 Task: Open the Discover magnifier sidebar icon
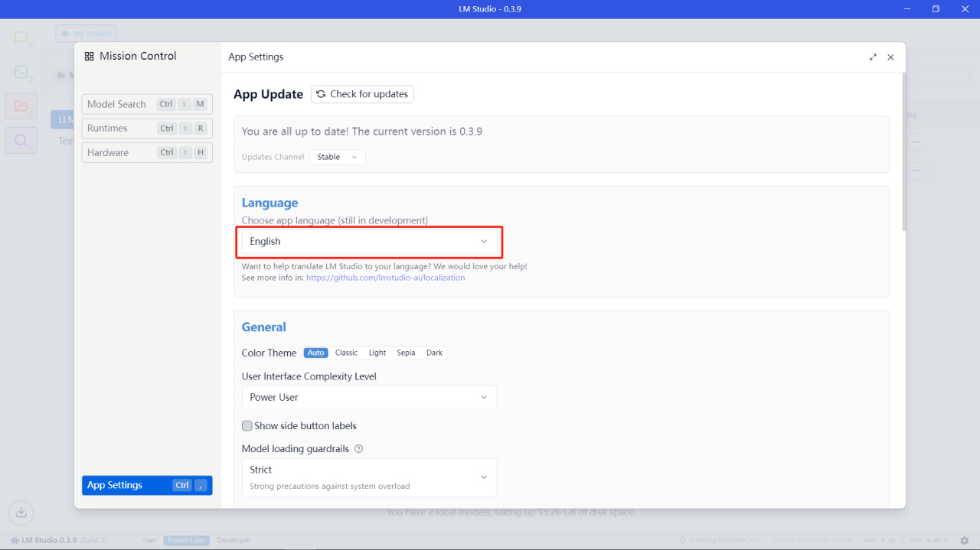click(x=21, y=140)
